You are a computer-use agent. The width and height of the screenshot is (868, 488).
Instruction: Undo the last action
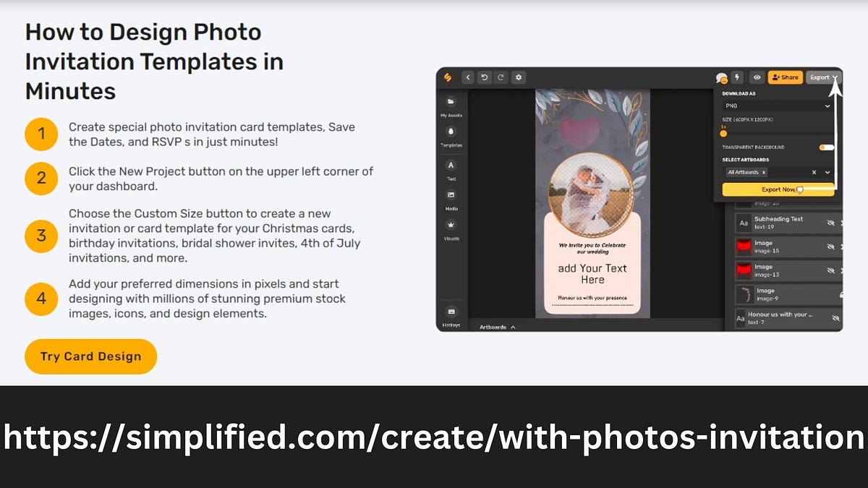(x=485, y=77)
